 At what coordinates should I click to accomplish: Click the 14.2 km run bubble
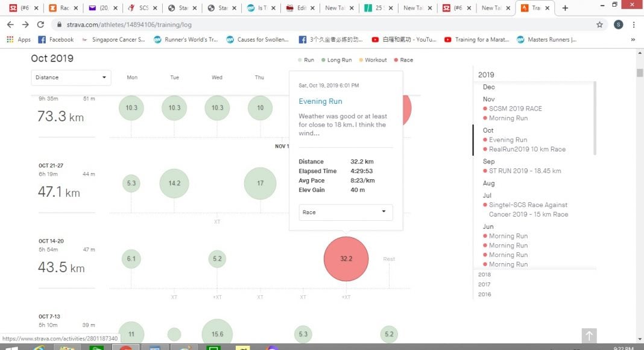pyautogui.click(x=174, y=183)
